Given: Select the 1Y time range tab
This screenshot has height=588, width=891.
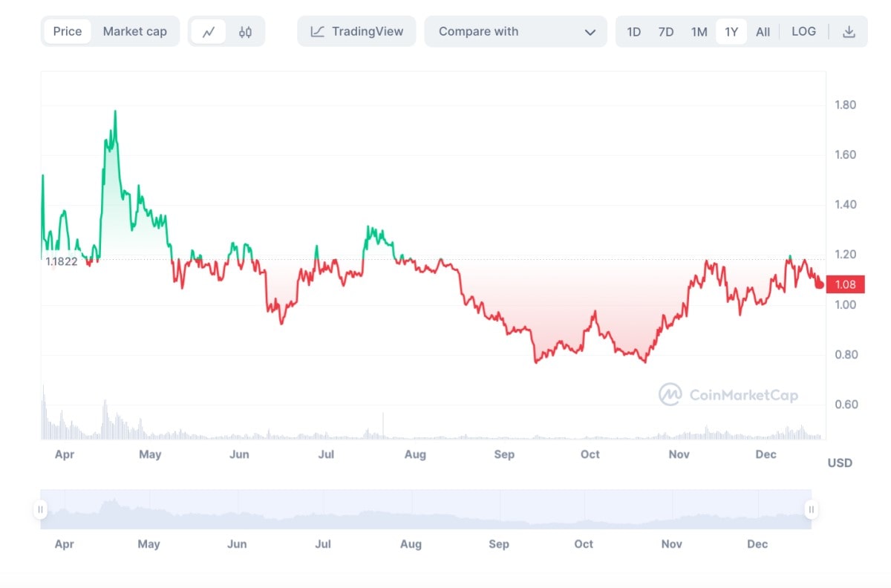Looking at the screenshot, I should point(731,32).
